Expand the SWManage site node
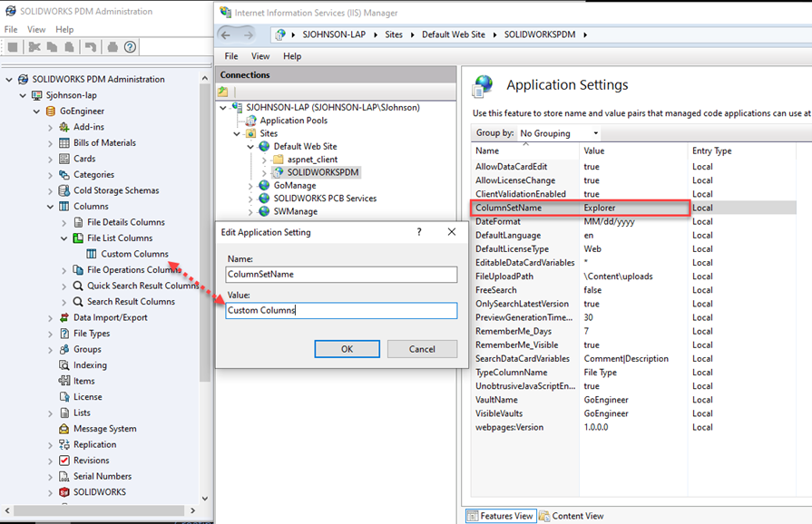 click(x=250, y=211)
